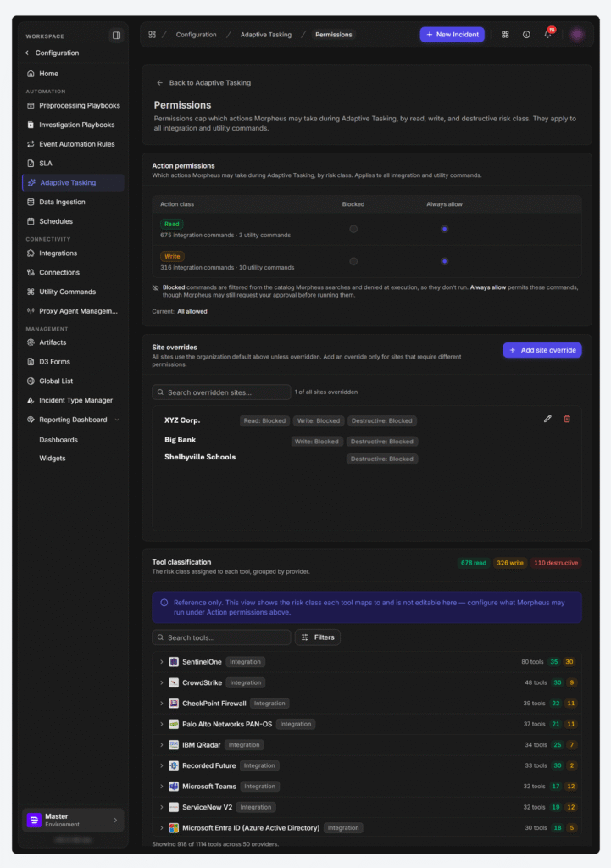Click the Data Ingestion database icon
This screenshot has height=868, width=611.
(x=31, y=202)
